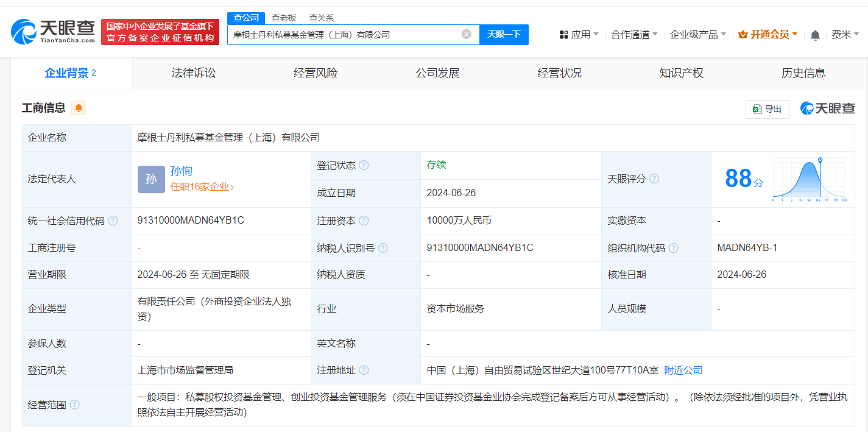Image resolution: width=868 pixels, height=432 pixels.
Task: Open the 费米 user menu
Action: (844, 35)
